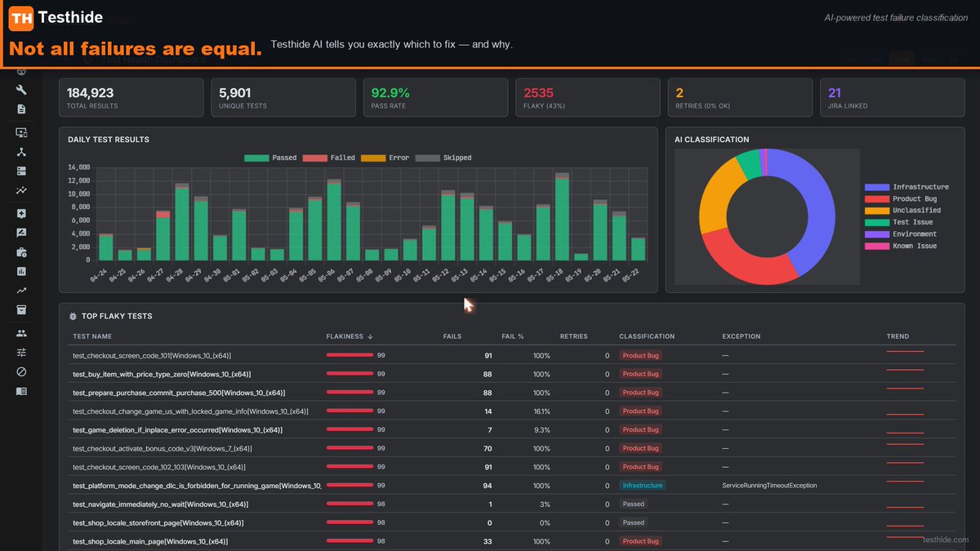The image size is (980, 551).
Task: Sort table by FAILS column header
Action: click(452, 336)
